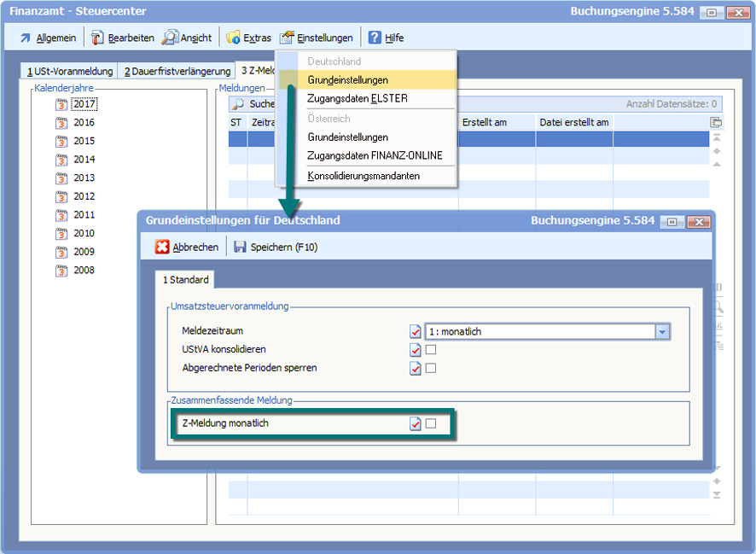Click the Bearbeiten toolbar icon

[x=97, y=38]
